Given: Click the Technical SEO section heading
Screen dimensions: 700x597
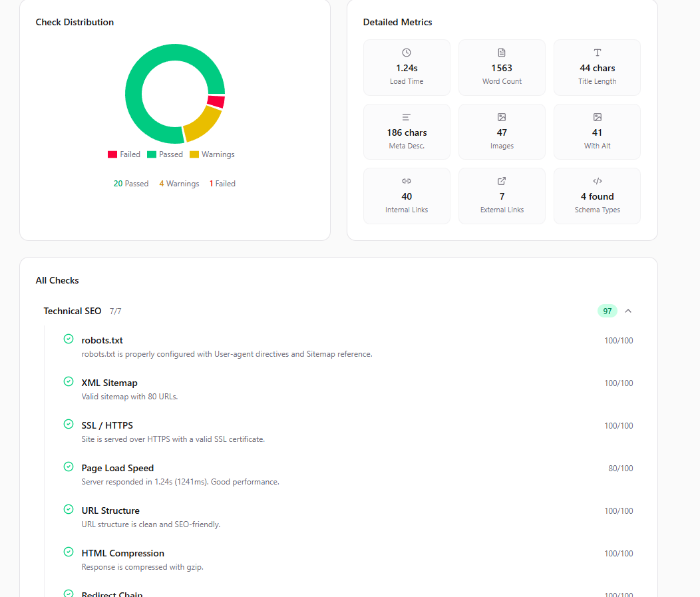Looking at the screenshot, I should (x=73, y=311).
